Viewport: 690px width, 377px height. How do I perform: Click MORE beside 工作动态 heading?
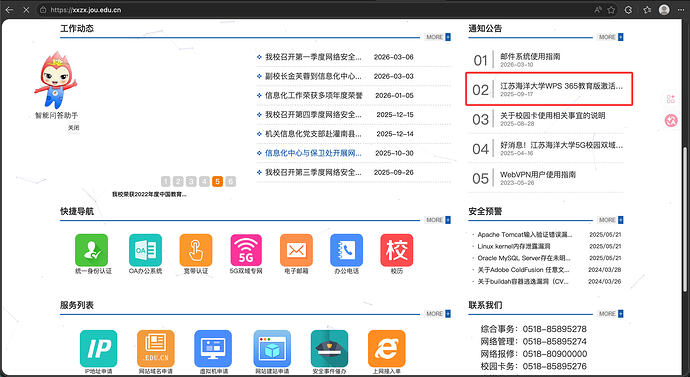pos(438,37)
